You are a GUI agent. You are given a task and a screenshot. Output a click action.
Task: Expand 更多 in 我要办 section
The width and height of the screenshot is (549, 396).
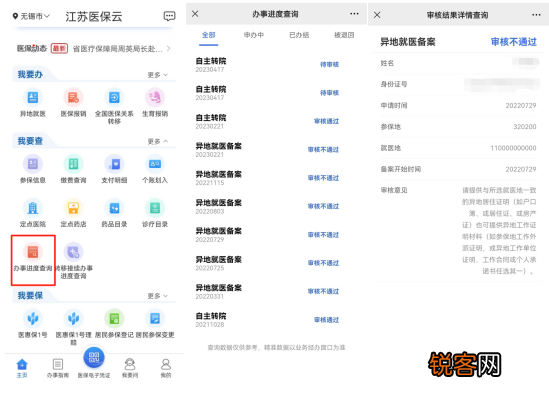tap(158, 75)
